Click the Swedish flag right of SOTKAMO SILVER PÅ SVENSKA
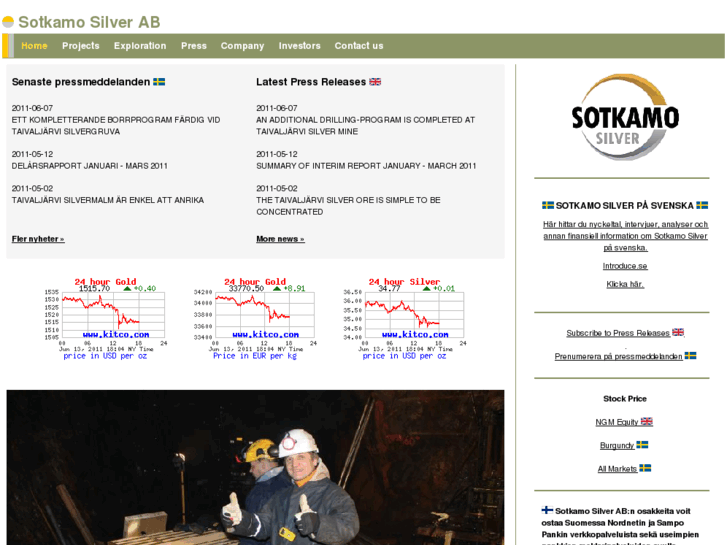This screenshot has height=545, width=727. pyautogui.click(x=702, y=205)
